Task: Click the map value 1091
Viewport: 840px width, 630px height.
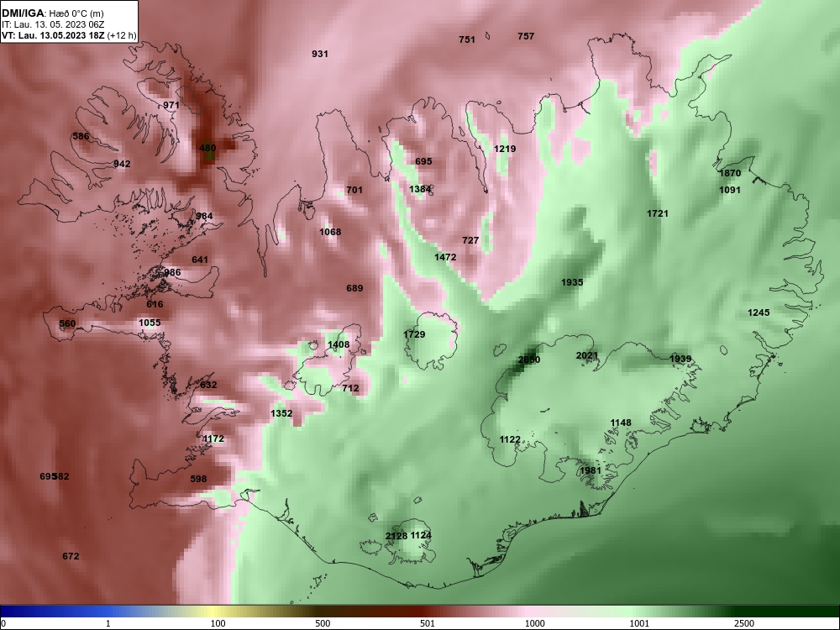Action: [730, 190]
